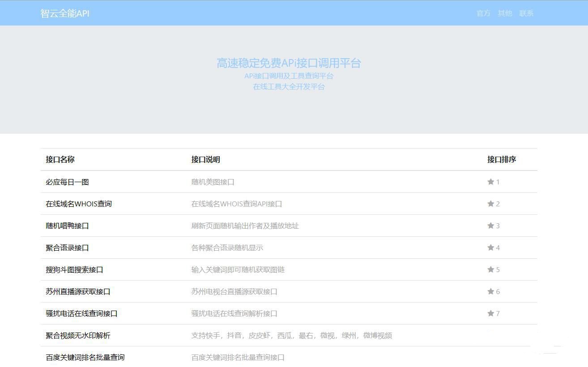Click the 接口排序 column header
The height and width of the screenshot is (367, 588).
point(501,159)
